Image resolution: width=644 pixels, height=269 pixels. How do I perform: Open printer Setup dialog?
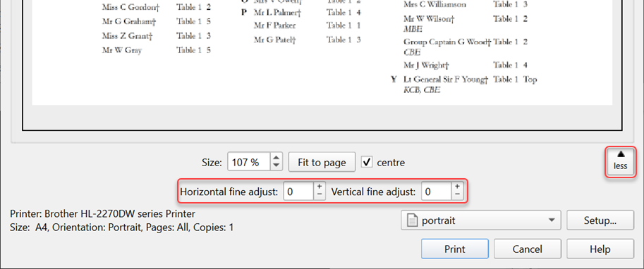tap(600, 220)
